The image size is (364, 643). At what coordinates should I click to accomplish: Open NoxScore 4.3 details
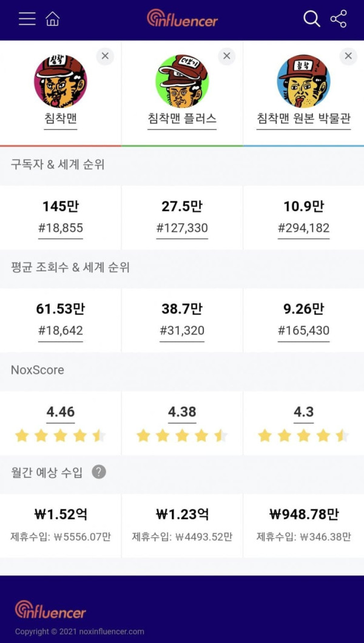coord(304,412)
